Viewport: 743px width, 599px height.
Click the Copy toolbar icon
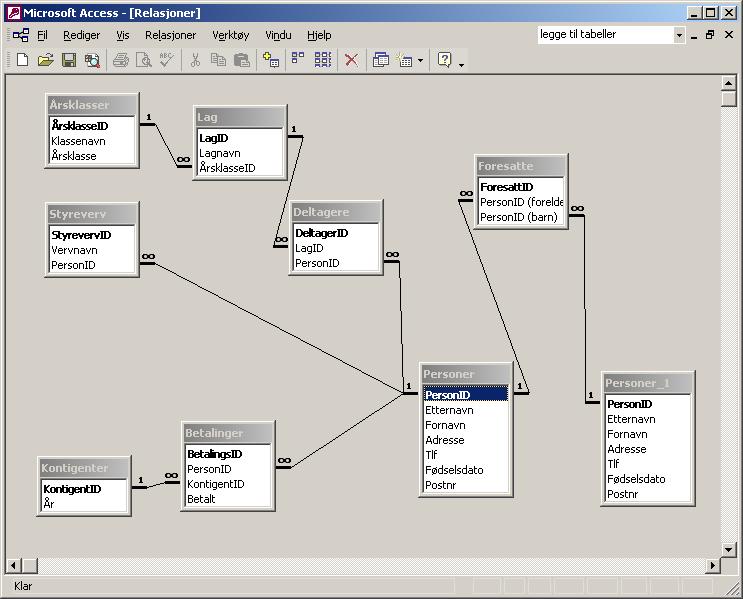218,60
